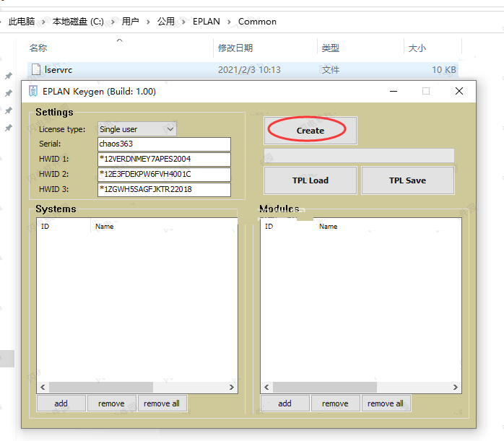This screenshot has width=504, height=441.
Task: Expand breadcrumb chevron after 本地磁盘 (C:)
Action: [113, 22]
